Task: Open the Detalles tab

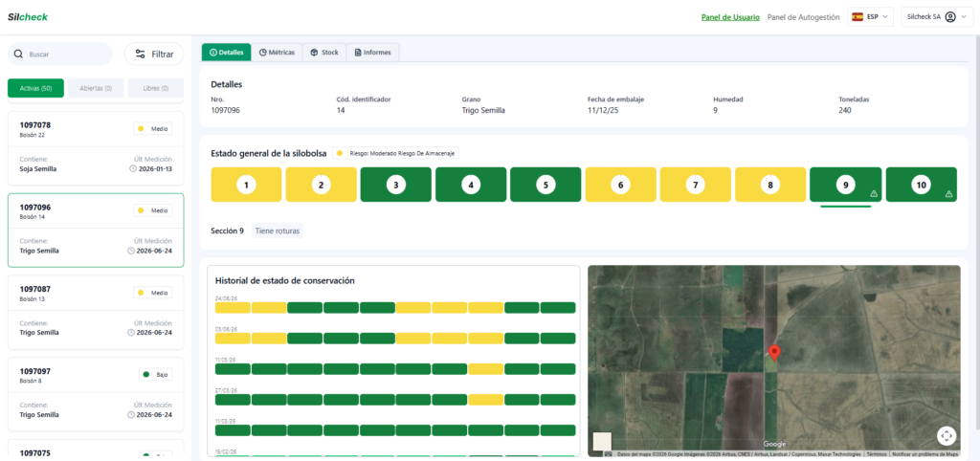Action: 226,53
